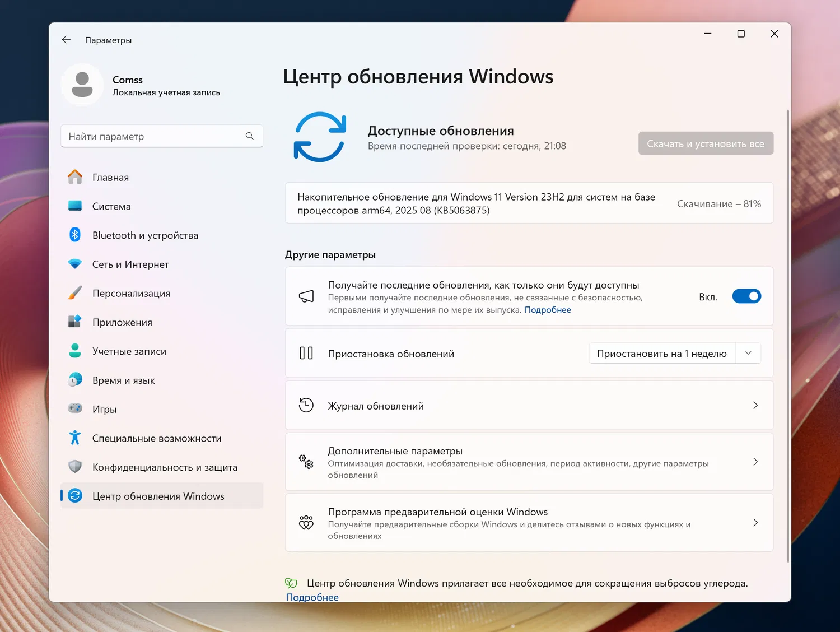This screenshot has width=840, height=632.
Task: Click the Главная home icon
Action: point(75,177)
